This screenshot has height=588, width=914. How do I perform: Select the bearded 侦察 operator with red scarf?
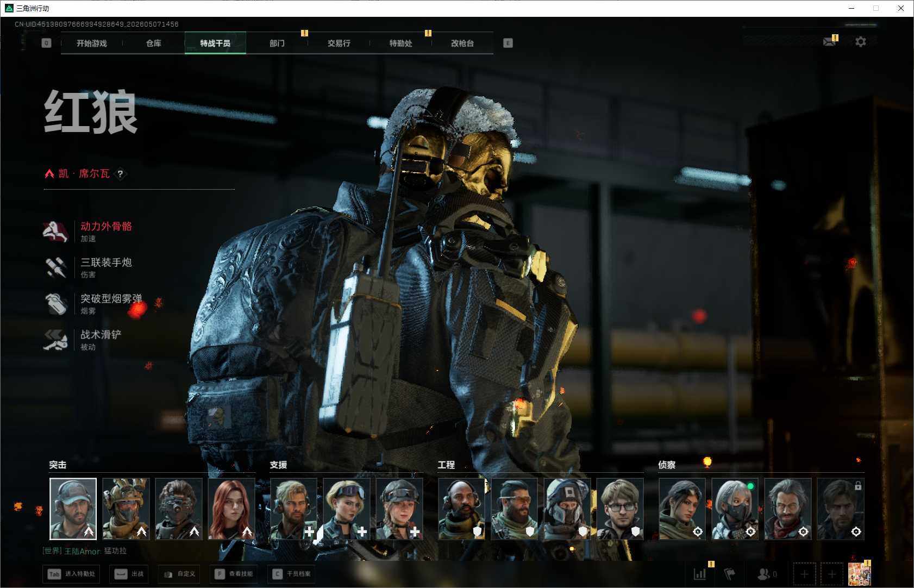point(788,509)
